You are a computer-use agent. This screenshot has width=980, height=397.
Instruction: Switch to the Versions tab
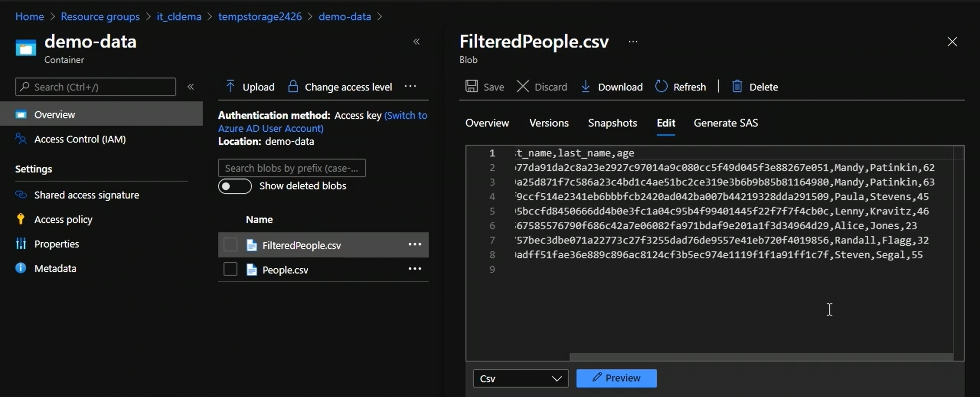(549, 123)
